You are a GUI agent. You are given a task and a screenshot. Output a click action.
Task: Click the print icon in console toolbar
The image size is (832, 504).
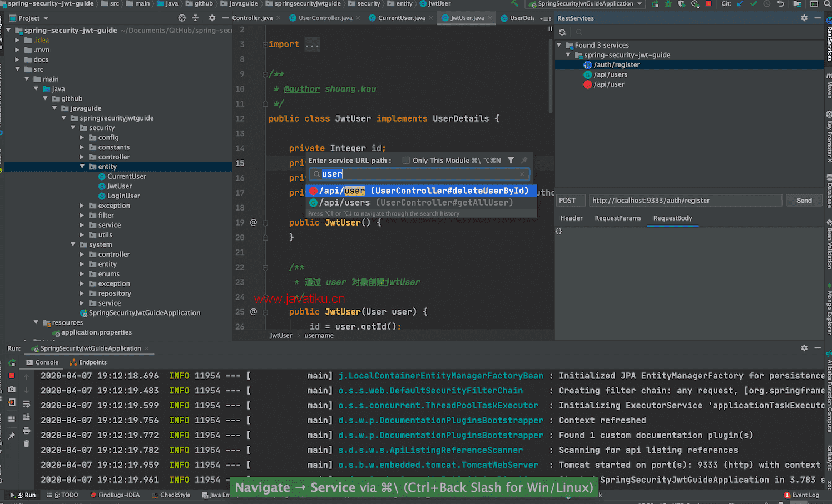[27, 431]
